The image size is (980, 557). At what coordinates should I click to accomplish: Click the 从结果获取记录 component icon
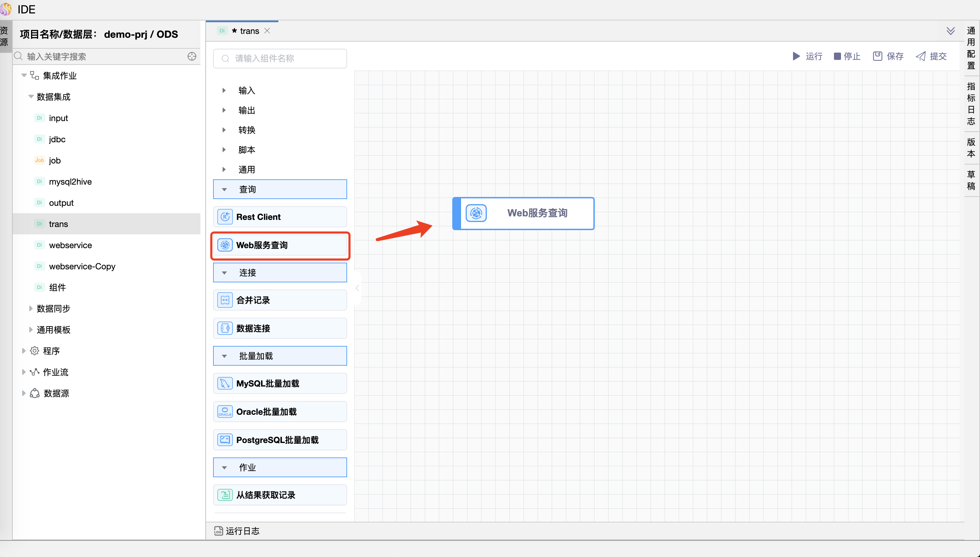coord(225,495)
